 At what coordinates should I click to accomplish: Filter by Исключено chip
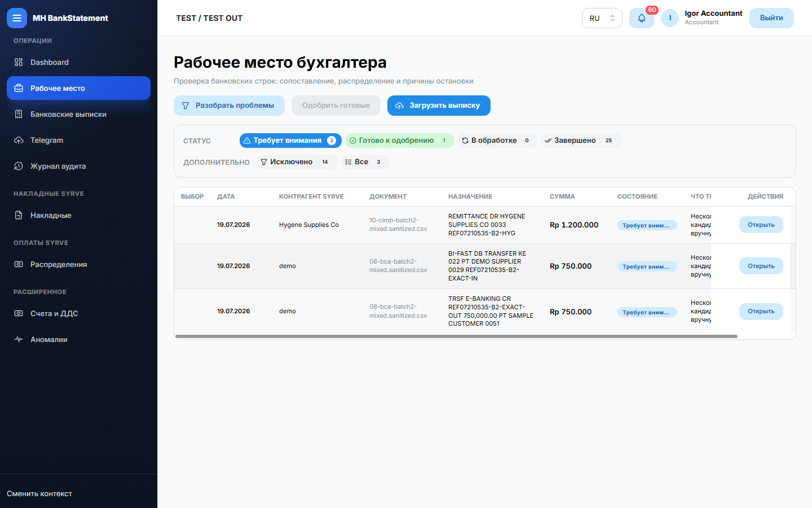pos(297,162)
